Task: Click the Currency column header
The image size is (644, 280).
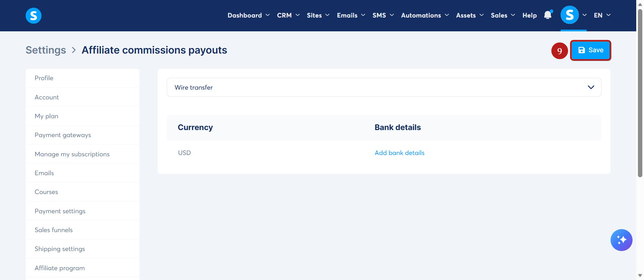Action: (195, 127)
